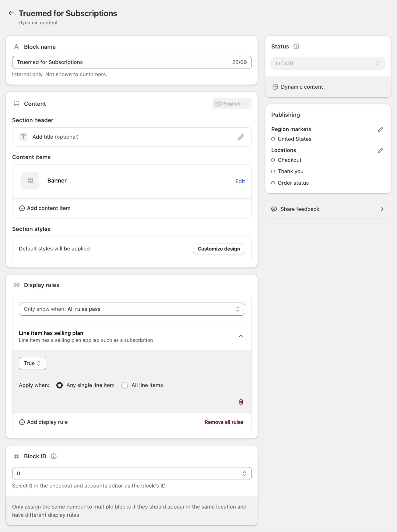Edit Locations with pencil icon

pos(381,151)
